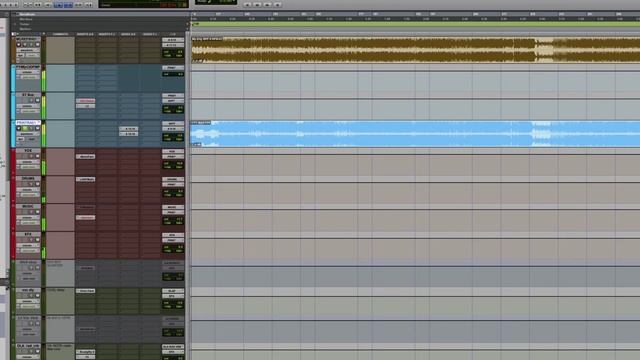Mute the EFX track
Viewport: 640px width, 360px height.
click(38, 240)
